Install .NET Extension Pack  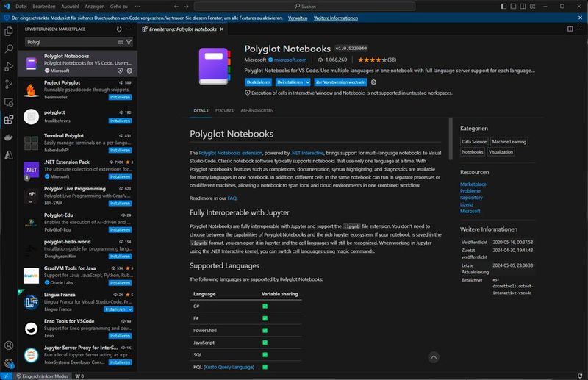[x=120, y=176]
